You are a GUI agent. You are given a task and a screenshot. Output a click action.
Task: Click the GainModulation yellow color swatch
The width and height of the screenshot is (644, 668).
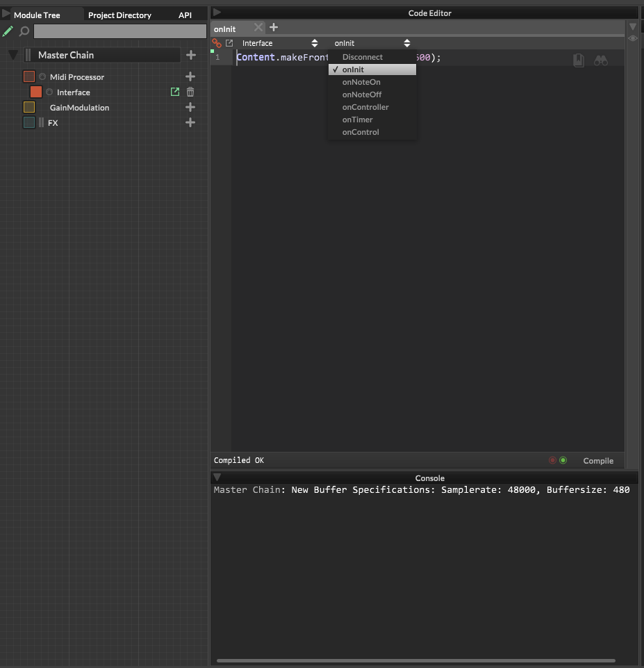click(29, 107)
